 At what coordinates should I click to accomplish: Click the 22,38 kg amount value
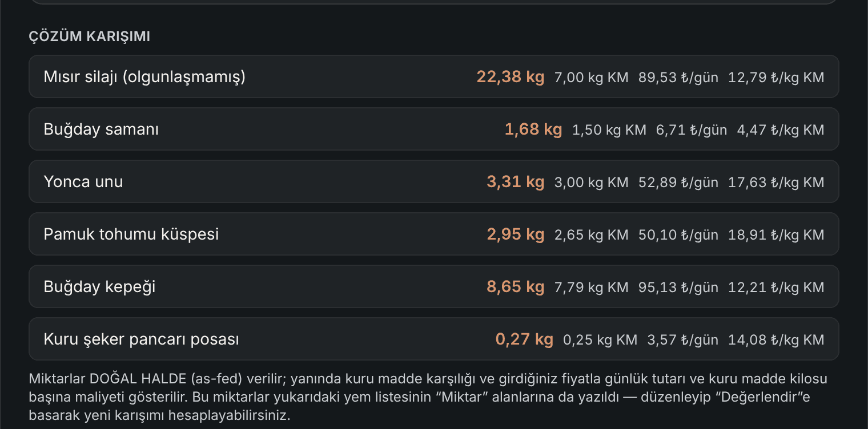coord(511,76)
